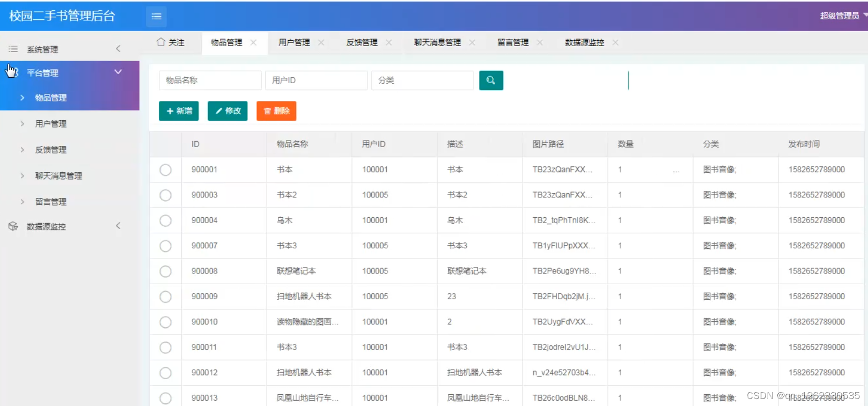Screen dimensions: 868x406
Task: Close the 留言管理 tab
Action: (x=540, y=42)
